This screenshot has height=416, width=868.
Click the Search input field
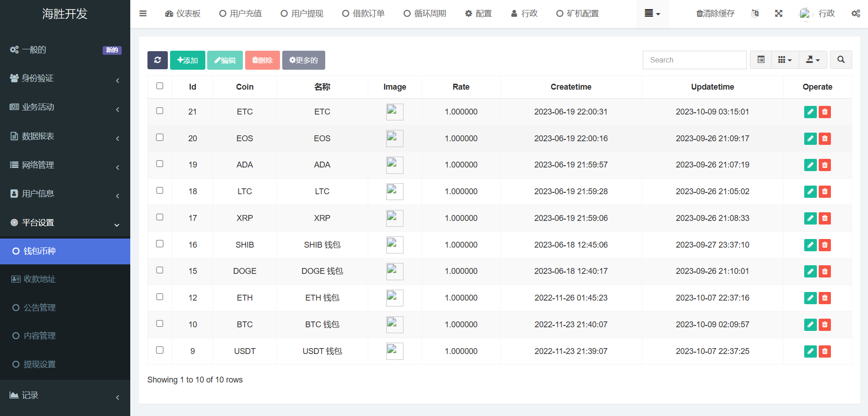tap(694, 60)
